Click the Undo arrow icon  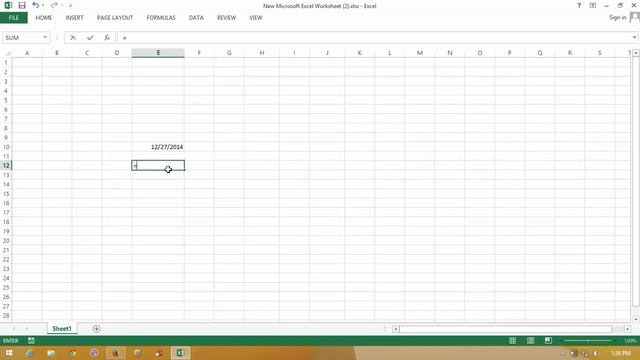(36, 5)
